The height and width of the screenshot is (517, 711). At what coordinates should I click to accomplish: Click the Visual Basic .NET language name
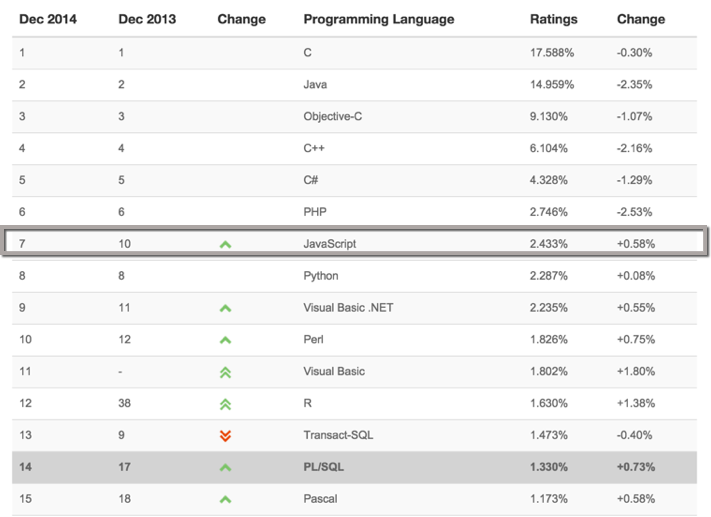point(348,307)
